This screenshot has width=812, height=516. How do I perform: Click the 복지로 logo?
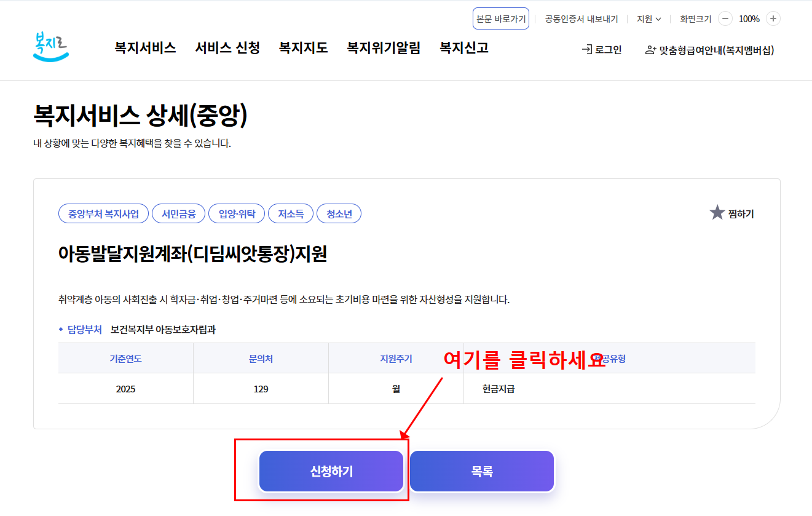pos(50,47)
